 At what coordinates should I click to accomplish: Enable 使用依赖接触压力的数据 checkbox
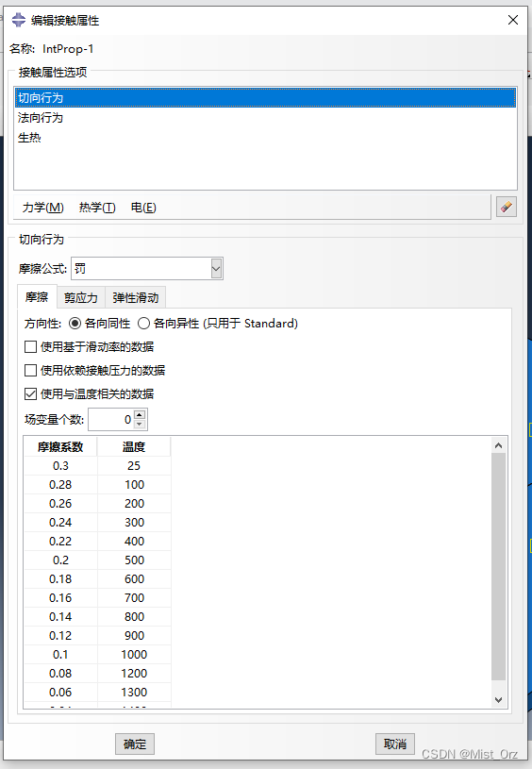[30, 370]
